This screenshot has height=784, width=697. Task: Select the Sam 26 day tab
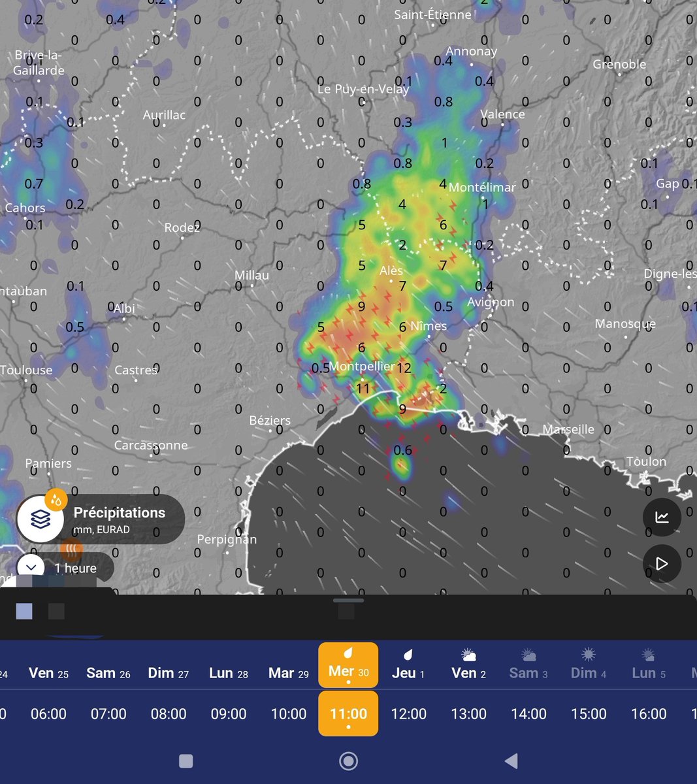point(108,673)
